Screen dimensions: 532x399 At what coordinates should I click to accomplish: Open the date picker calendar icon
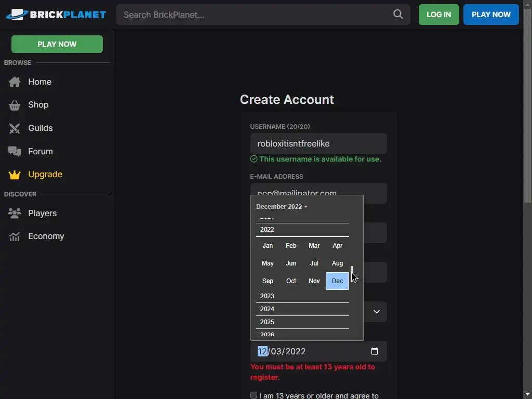tap(374, 351)
